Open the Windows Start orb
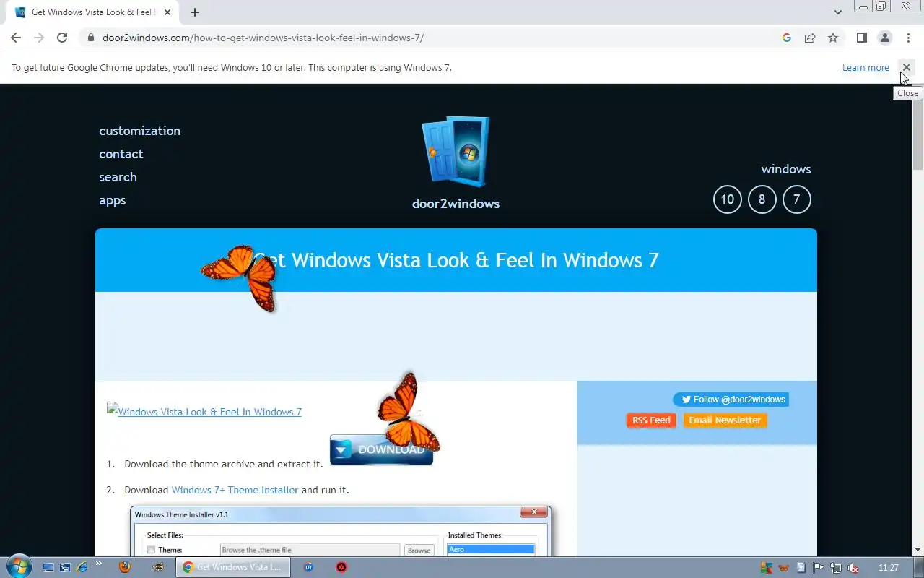 pos(18,567)
